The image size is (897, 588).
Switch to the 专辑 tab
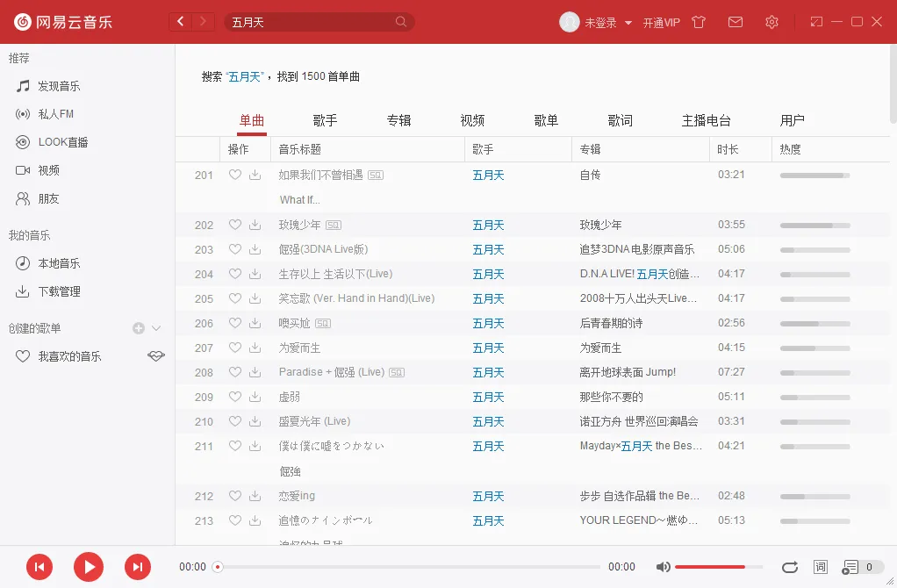398,121
